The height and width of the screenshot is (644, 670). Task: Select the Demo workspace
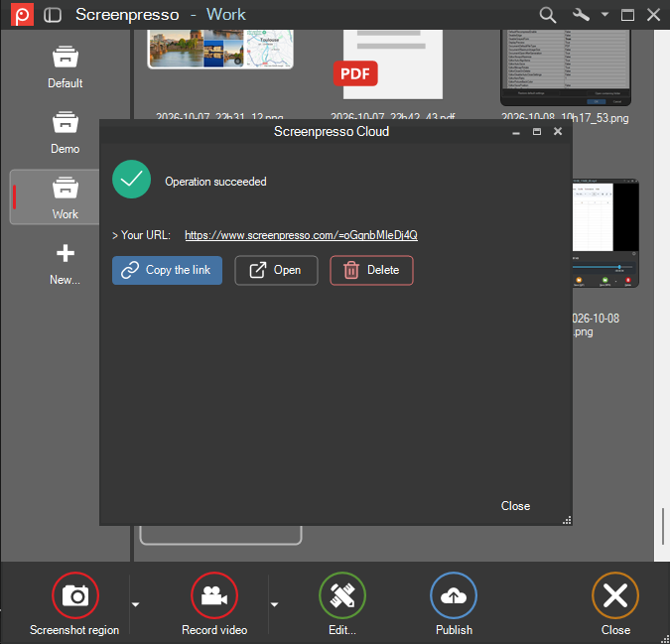coord(65,132)
